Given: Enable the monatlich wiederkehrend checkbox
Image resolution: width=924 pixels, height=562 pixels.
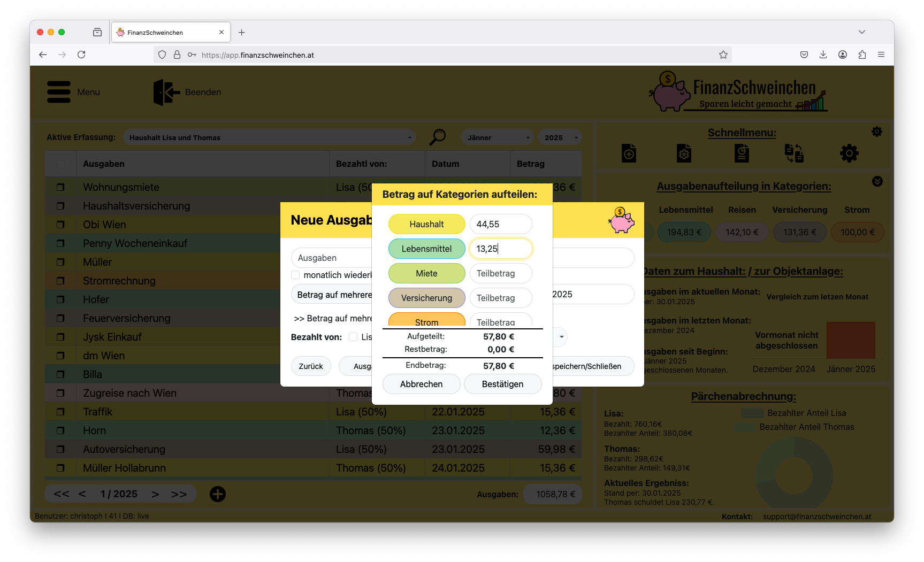Looking at the screenshot, I should 295,275.
